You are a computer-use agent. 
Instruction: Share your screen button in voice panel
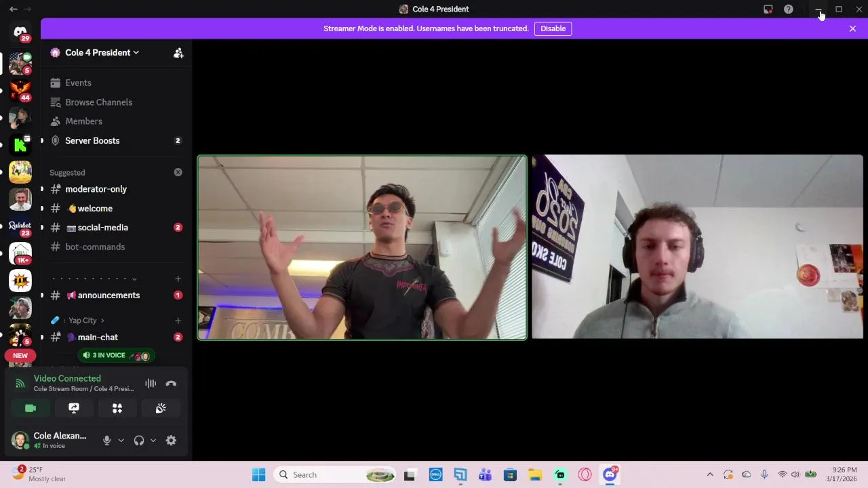click(74, 408)
